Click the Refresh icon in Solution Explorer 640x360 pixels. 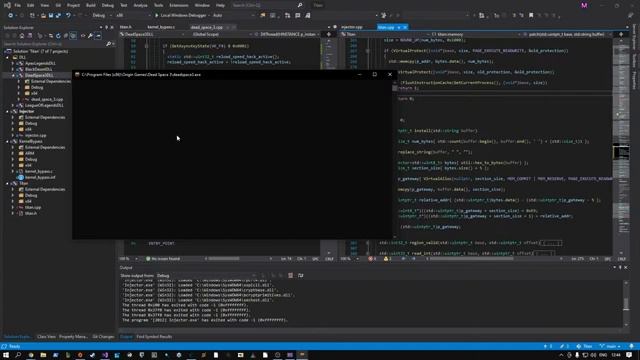(58, 36)
